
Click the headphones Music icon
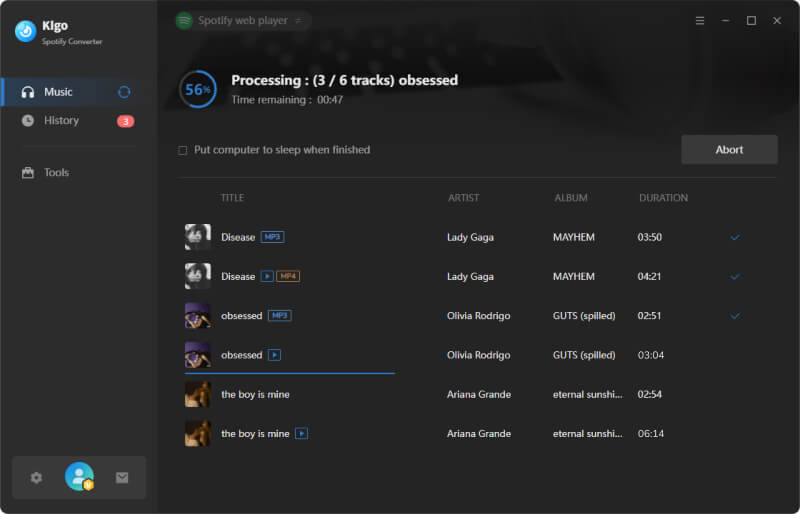[28, 92]
